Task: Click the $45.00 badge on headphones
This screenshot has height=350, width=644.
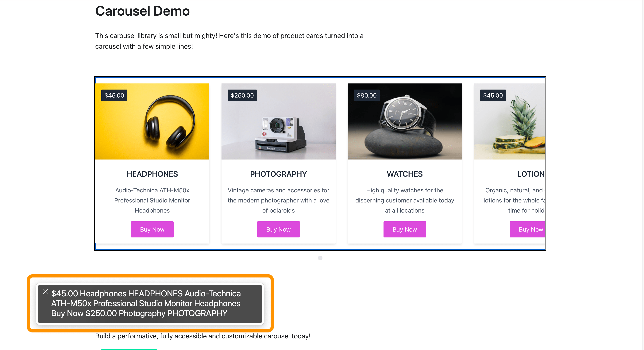Action: (114, 95)
